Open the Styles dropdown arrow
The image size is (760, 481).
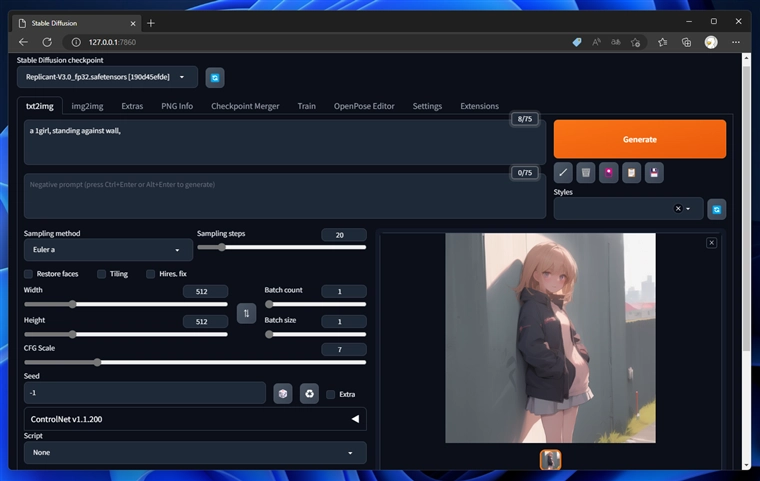pyautogui.click(x=688, y=208)
